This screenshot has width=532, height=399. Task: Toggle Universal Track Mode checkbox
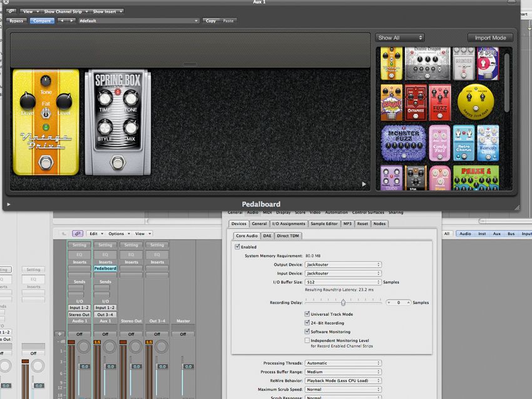(x=307, y=314)
